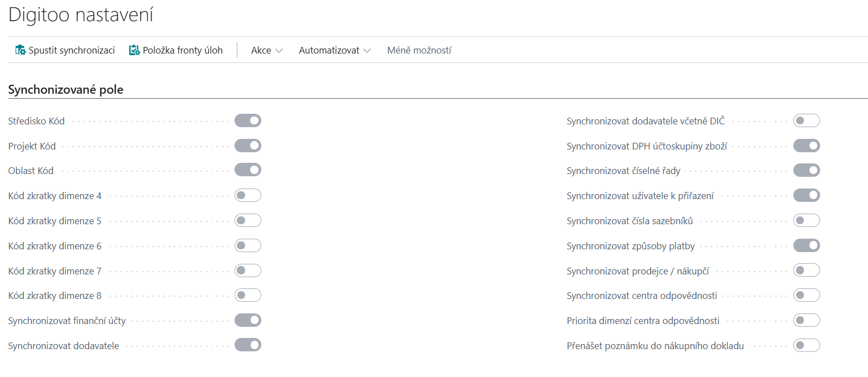Toggle Projekt Kód switch
This screenshot has height=377, width=868.
click(x=248, y=146)
